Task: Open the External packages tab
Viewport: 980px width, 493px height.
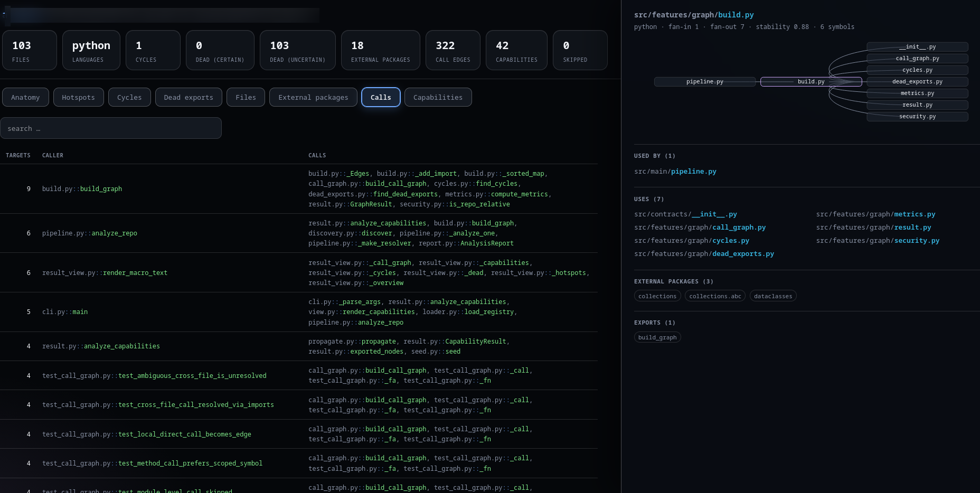Action: [x=313, y=97]
